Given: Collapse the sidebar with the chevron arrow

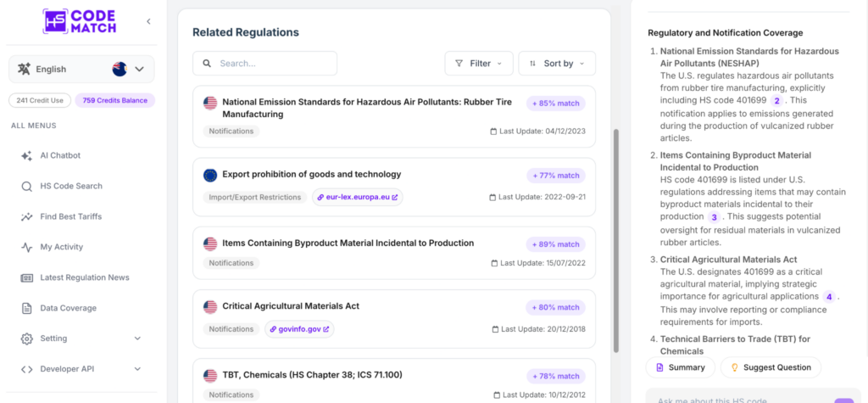Looking at the screenshot, I should coord(148,21).
